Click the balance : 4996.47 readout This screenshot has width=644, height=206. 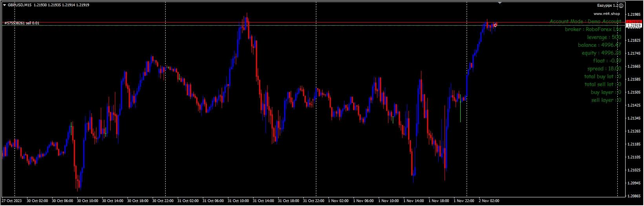pos(599,45)
